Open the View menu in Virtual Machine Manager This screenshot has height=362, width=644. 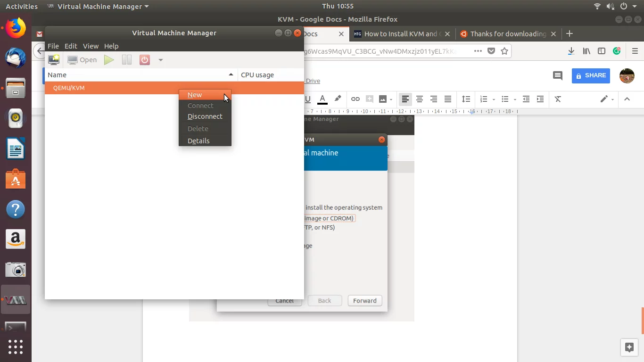(x=91, y=46)
